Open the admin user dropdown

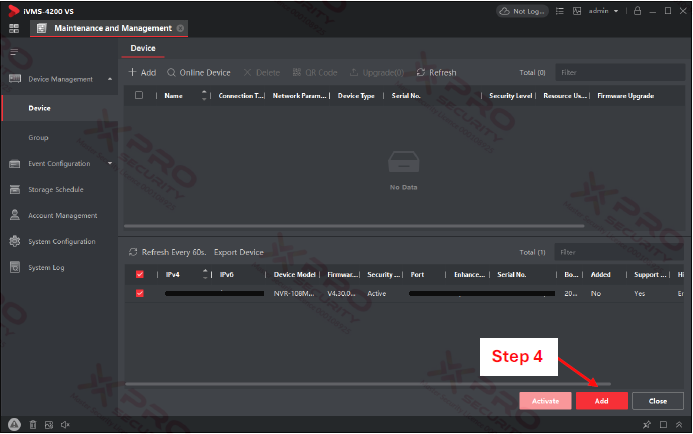coord(603,11)
